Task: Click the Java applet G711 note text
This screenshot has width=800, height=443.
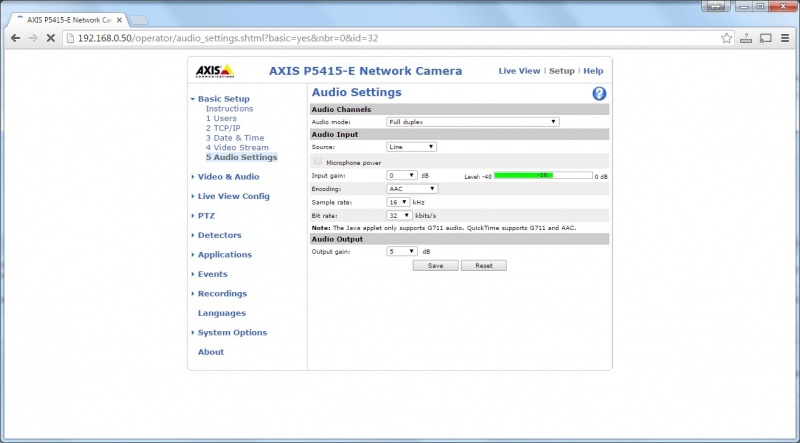Action: point(444,228)
